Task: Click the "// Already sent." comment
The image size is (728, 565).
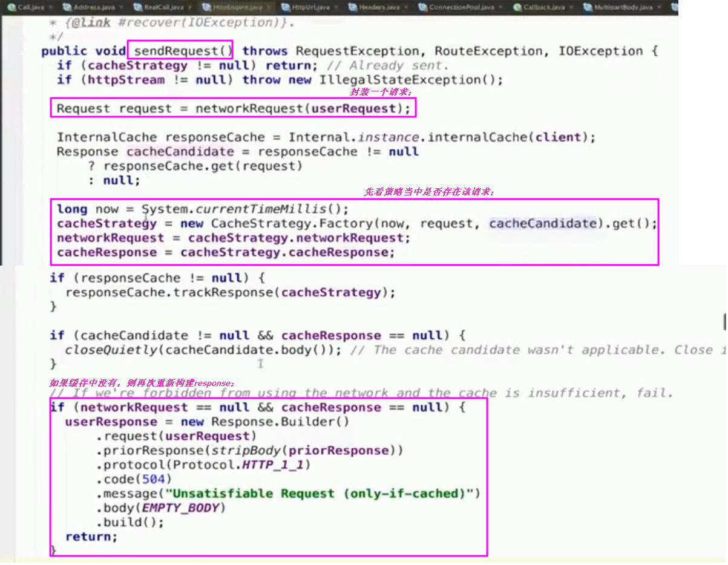Action: [389, 65]
